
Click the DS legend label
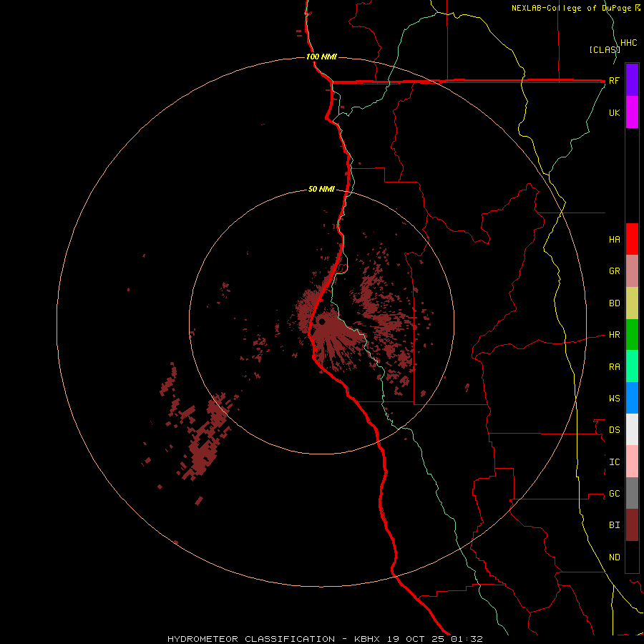coord(614,430)
